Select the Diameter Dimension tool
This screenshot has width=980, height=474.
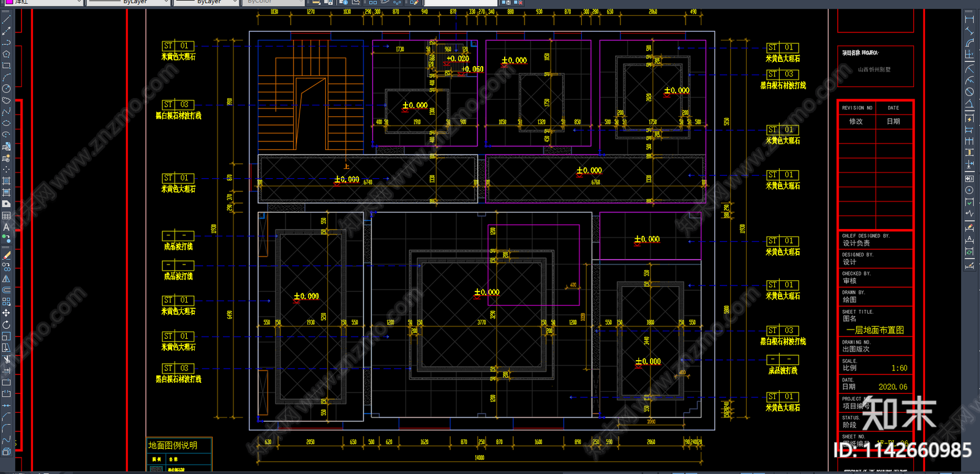coord(970,92)
